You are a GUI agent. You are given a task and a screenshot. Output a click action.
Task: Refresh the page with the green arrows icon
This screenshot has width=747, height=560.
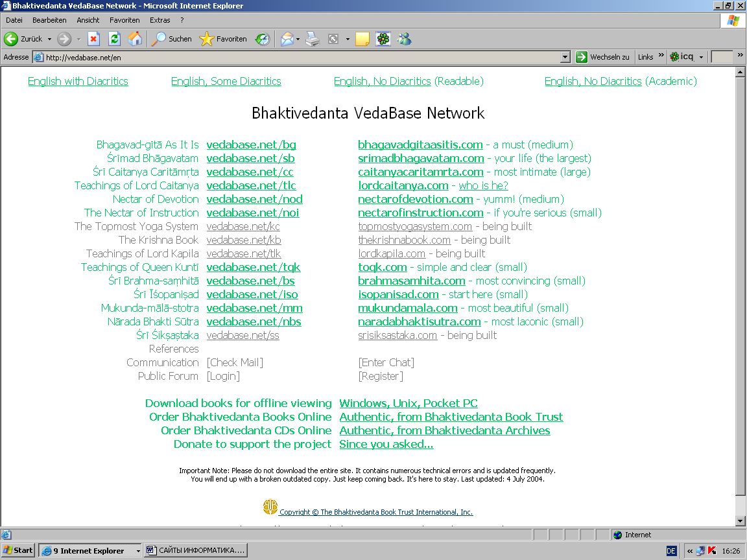click(114, 39)
